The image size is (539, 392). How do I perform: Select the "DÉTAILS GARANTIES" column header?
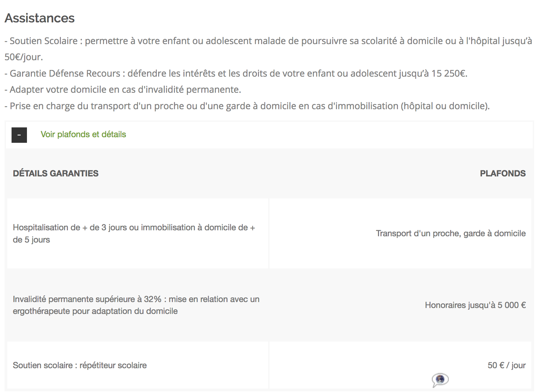tap(56, 173)
